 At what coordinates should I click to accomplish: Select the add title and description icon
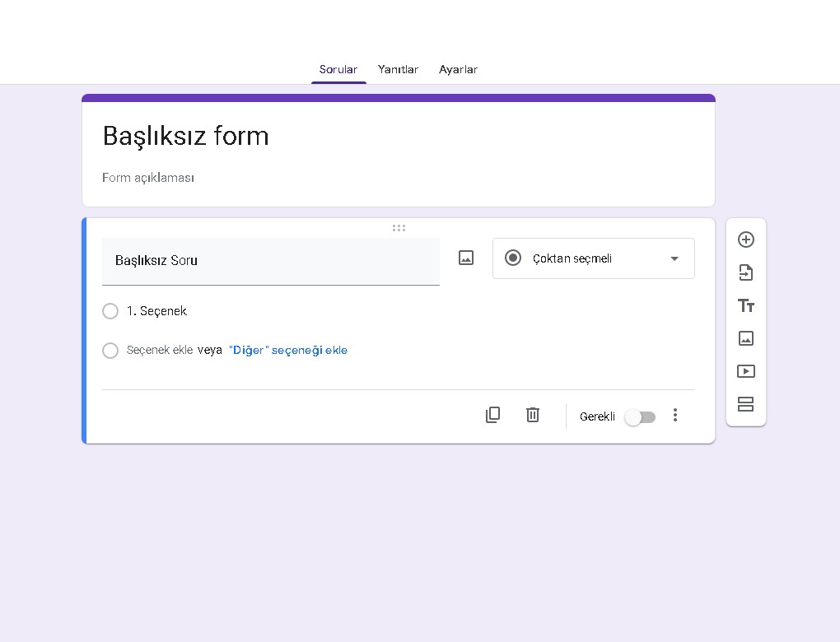click(x=745, y=305)
